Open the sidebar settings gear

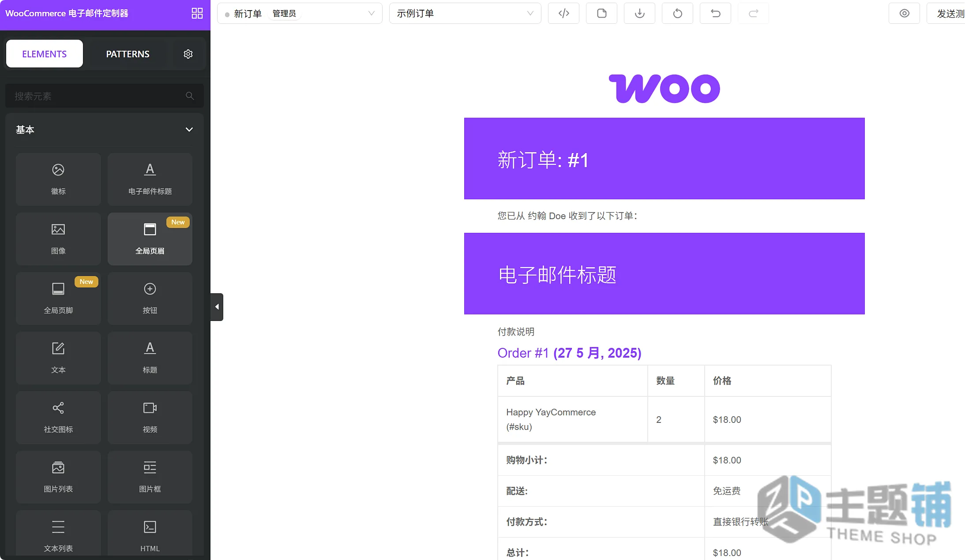(188, 54)
